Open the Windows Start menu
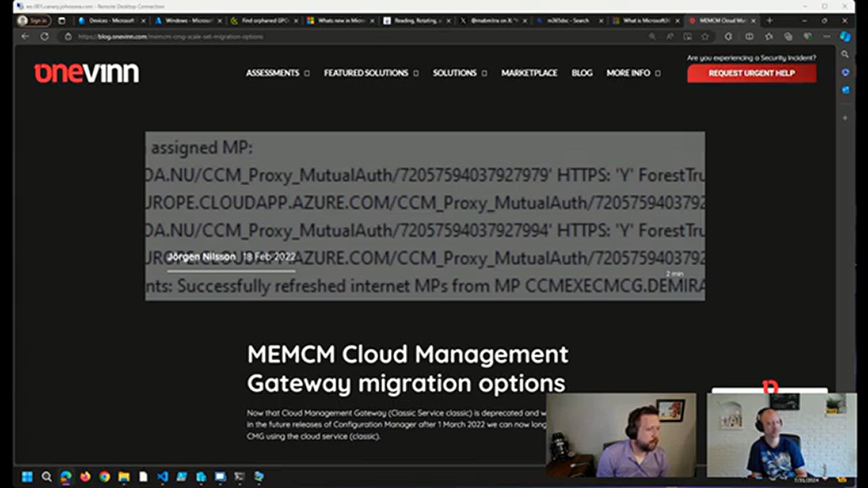 coord(27,477)
